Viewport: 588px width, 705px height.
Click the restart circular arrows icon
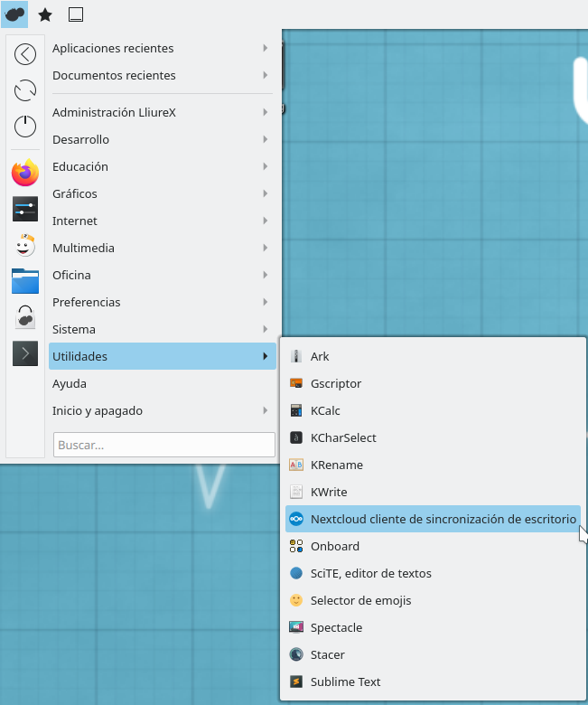click(25, 90)
